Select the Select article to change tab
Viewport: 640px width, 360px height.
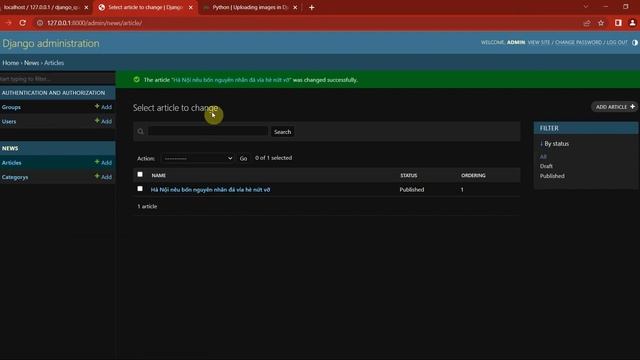[x=145, y=7]
